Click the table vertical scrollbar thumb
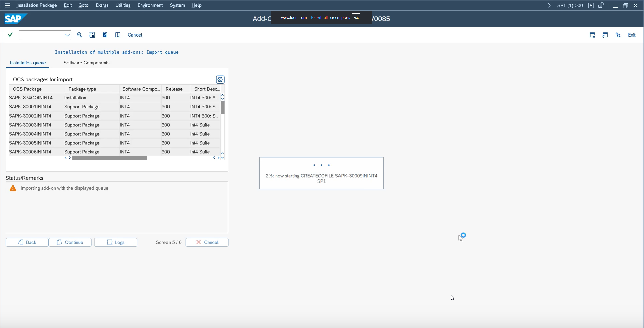Viewport: 644px width, 328px height. pos(223,108)
